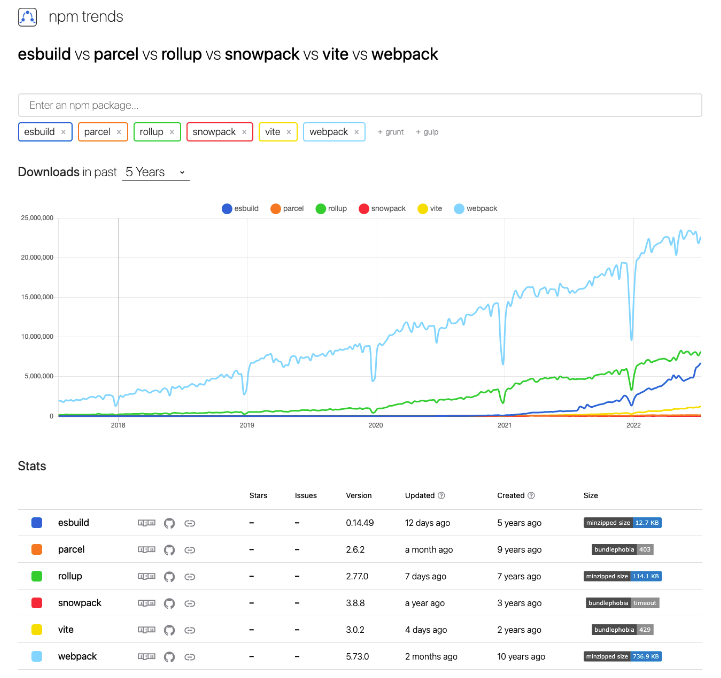
Task: Open GitHub icon for vite
Action: (169, 630)
